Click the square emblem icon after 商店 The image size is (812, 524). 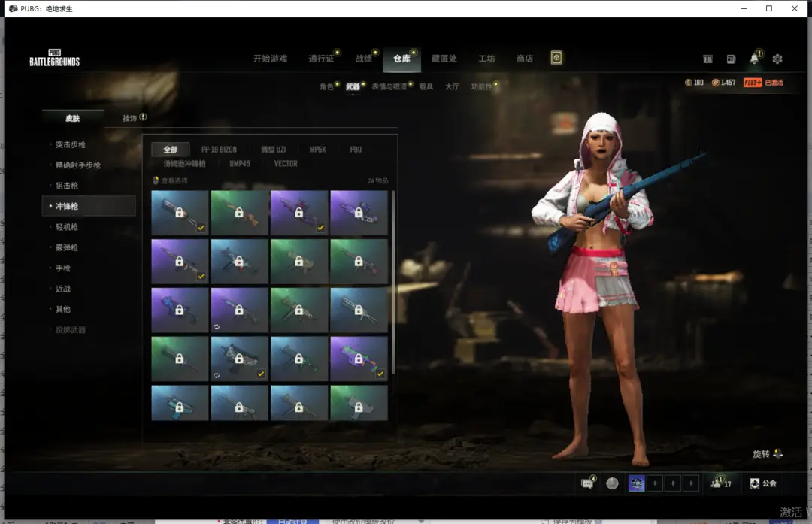pyautogui.click(x=556, y=58)
